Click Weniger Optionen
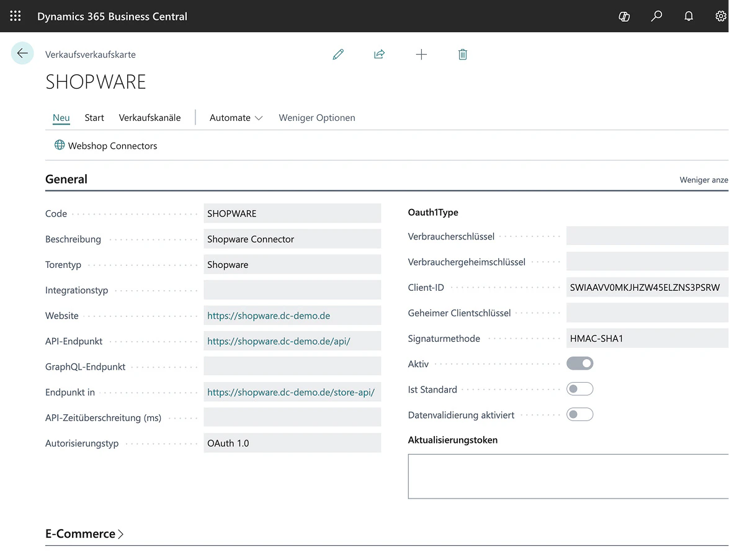 tap(317, 118)
